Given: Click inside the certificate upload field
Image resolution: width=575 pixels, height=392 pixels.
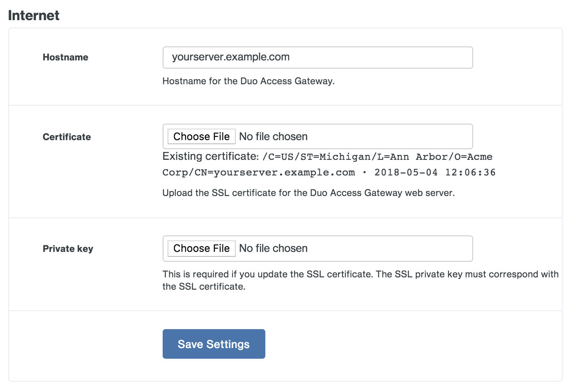Looking at the screenshot, I should click(x=370, y=136).
